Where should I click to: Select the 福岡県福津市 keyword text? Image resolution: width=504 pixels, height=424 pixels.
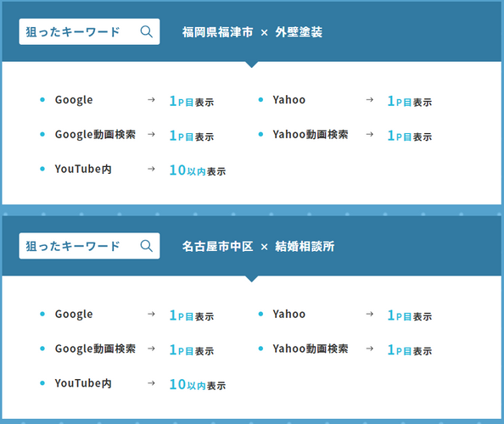point(217,32)
